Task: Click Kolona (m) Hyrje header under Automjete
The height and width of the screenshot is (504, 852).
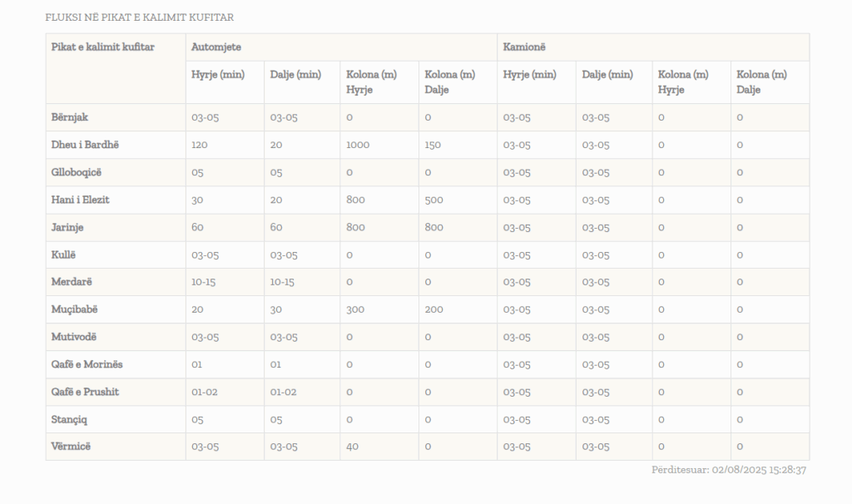Action: pos(371,82)
